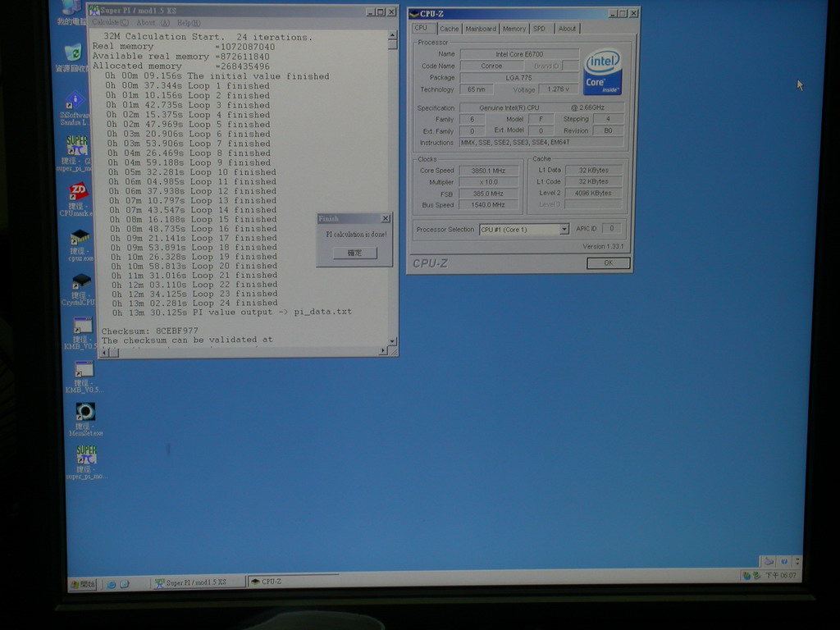This screenshot has width=840, height=630.
Task: Click the Package field LGA 775
Action: [519, 78]
